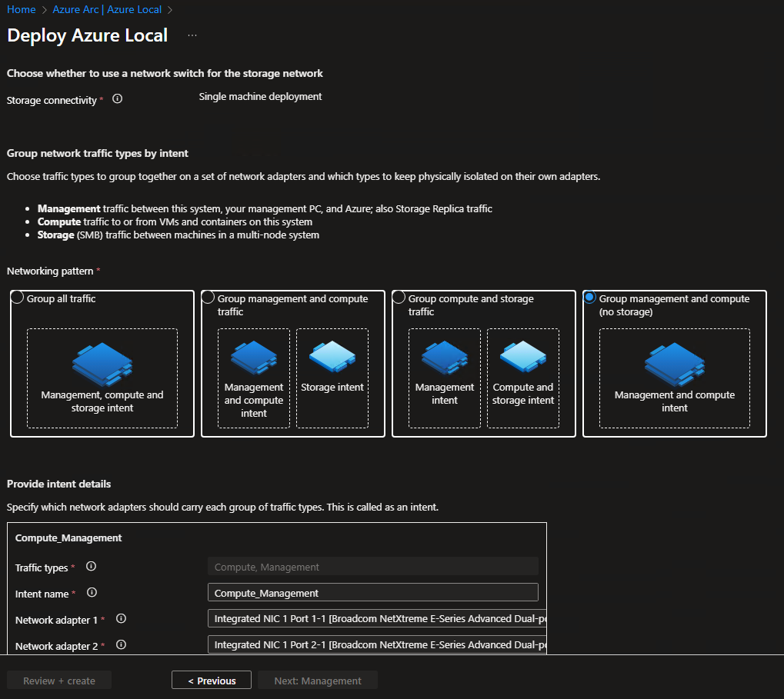Show info tooltip for Network adapter 2
784x699 pixels.
click(121, 645)
